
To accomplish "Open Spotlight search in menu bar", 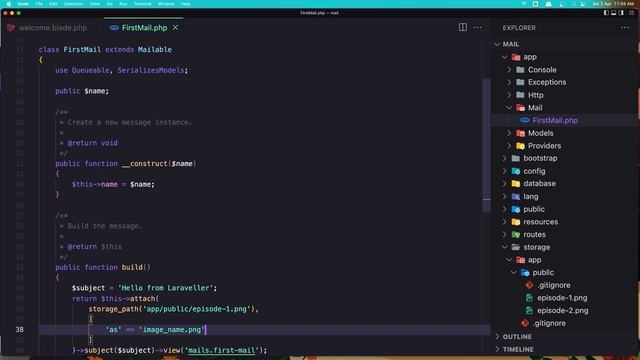I will pos(573,4).
